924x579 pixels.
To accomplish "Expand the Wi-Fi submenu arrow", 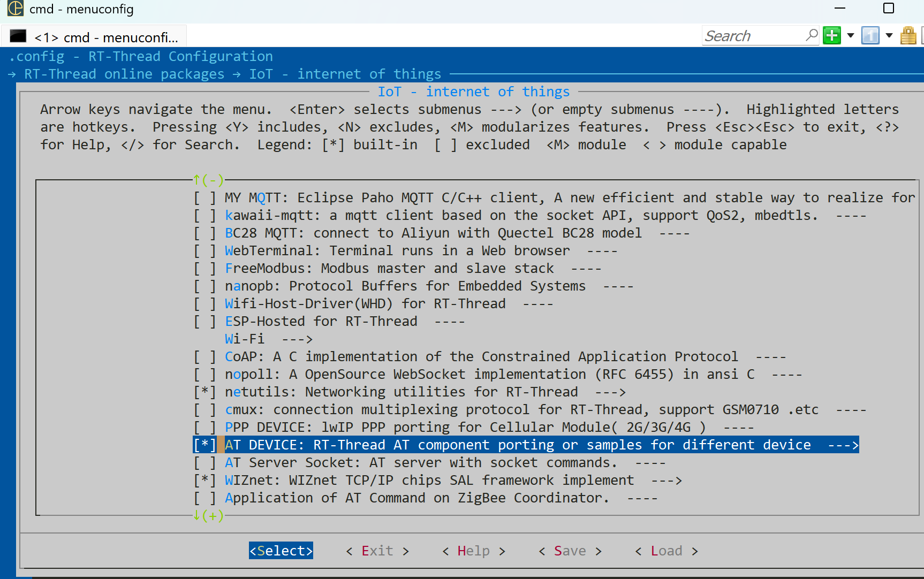I will pyautogui.click(x=297, y=339).
